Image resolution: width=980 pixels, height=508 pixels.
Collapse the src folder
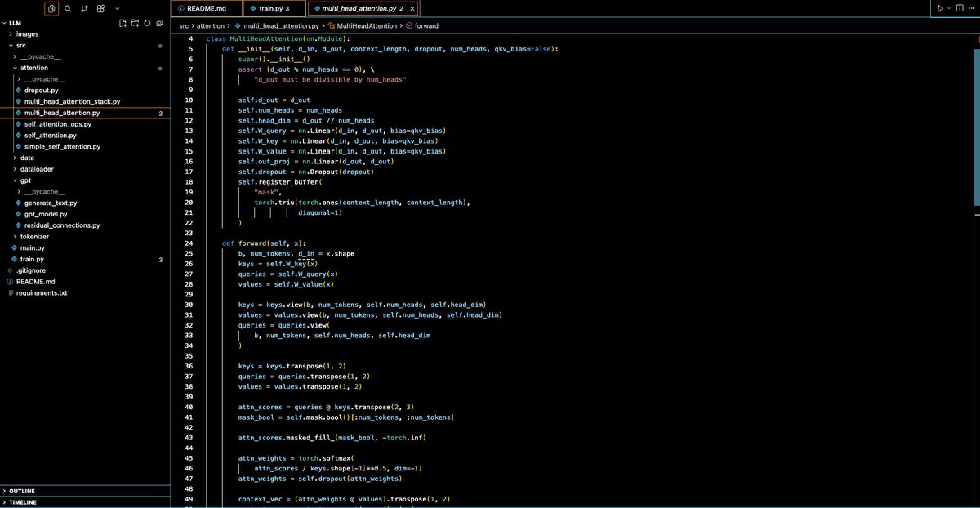[x=85, y=46]
